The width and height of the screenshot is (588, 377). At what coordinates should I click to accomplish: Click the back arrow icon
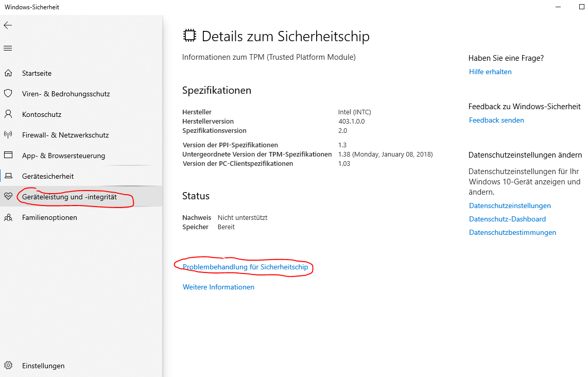[8, 25]
